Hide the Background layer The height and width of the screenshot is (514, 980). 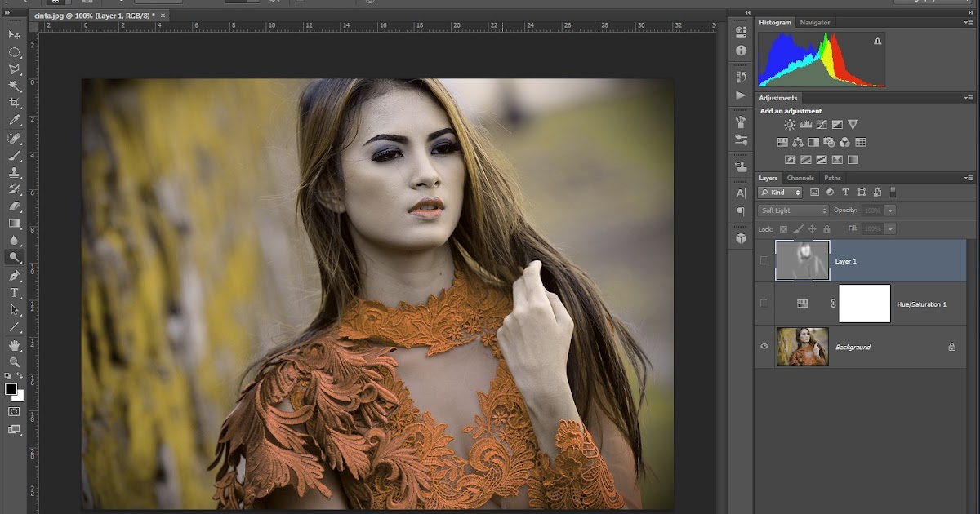[x=764, y=346]
